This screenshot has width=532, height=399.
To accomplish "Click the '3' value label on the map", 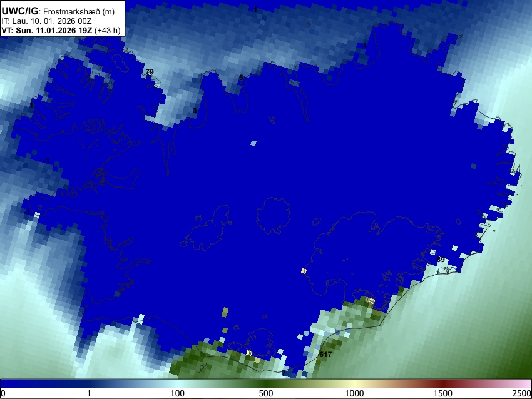I will pyautogui.click(x=195, y=111).
